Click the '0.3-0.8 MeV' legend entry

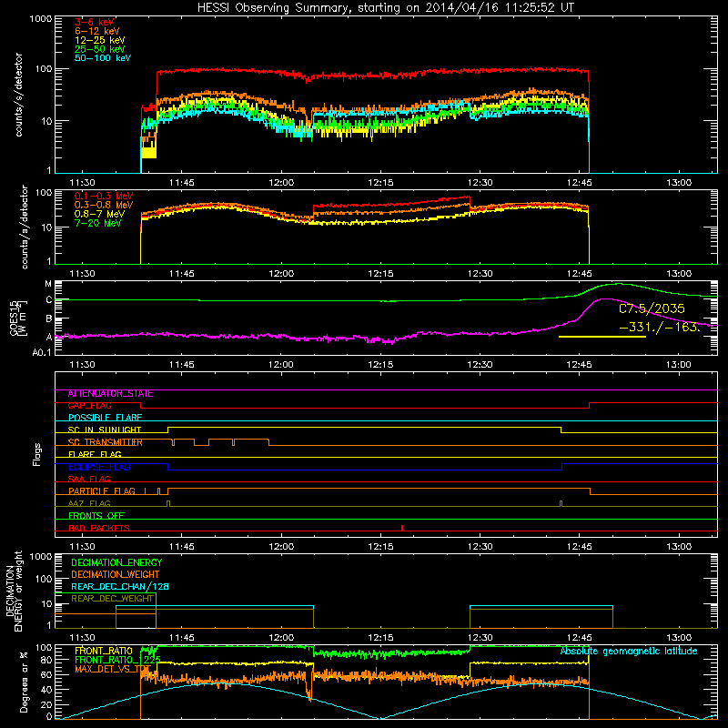[x=104, y=205]
